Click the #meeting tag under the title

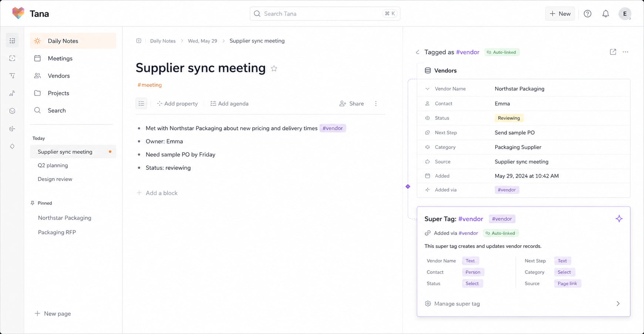click(150, 85)
